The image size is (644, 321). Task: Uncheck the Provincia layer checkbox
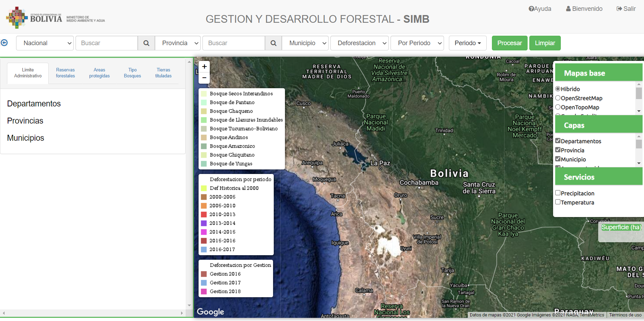click(x=558, y=150)
